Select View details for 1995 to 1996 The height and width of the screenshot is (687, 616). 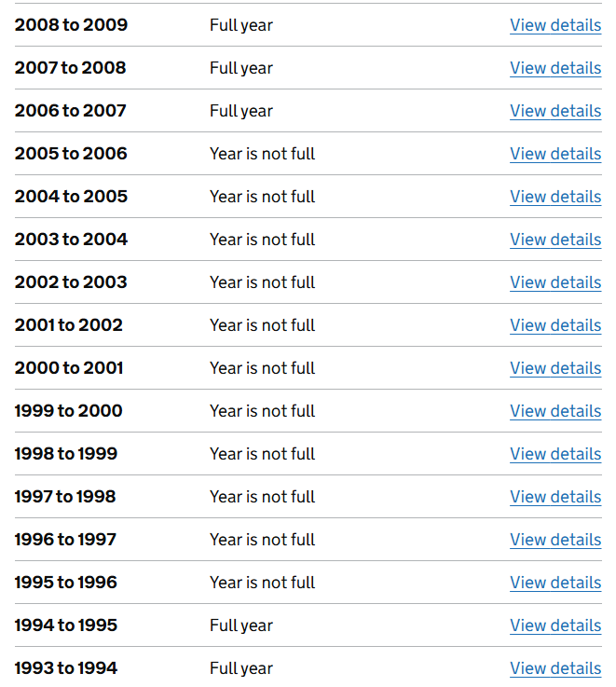(x=555, y=584)
